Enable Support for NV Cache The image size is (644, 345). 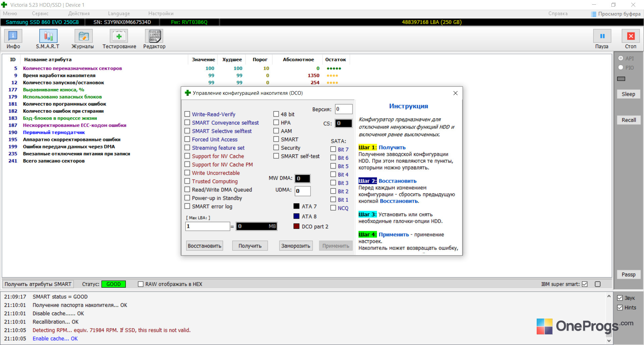click(x=187, y=156)
